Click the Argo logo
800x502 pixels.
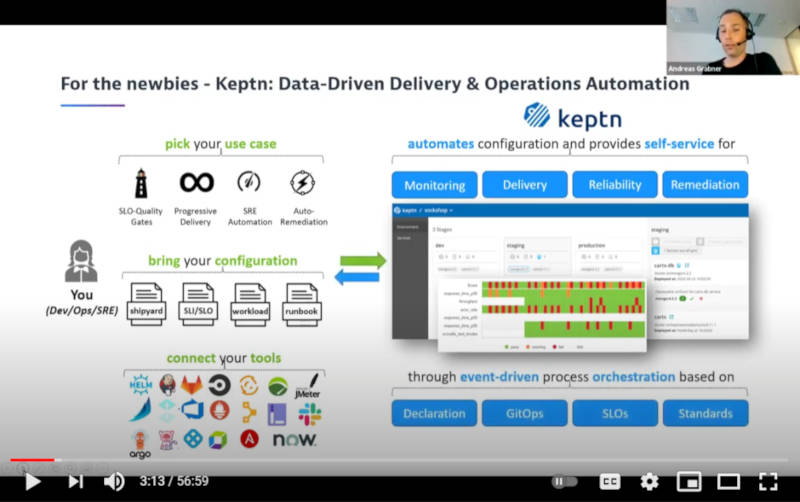pos(140,444)
